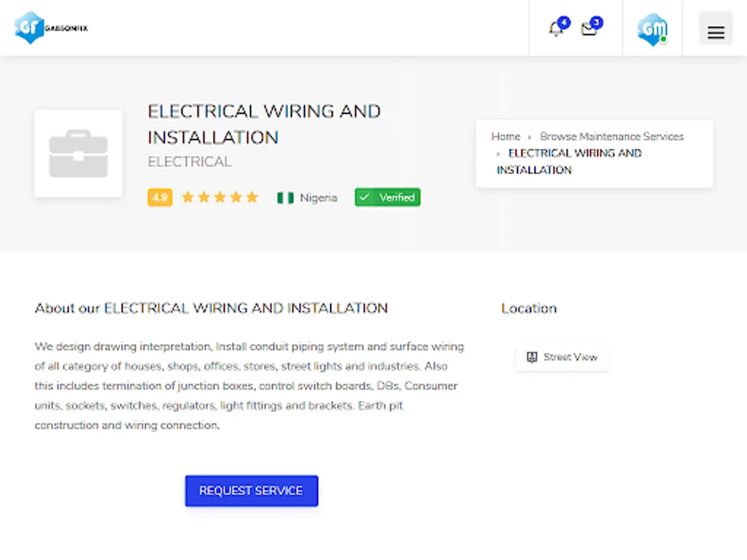Click the 4.9 rating badge
Screen dimensions: 747x560
160,197
